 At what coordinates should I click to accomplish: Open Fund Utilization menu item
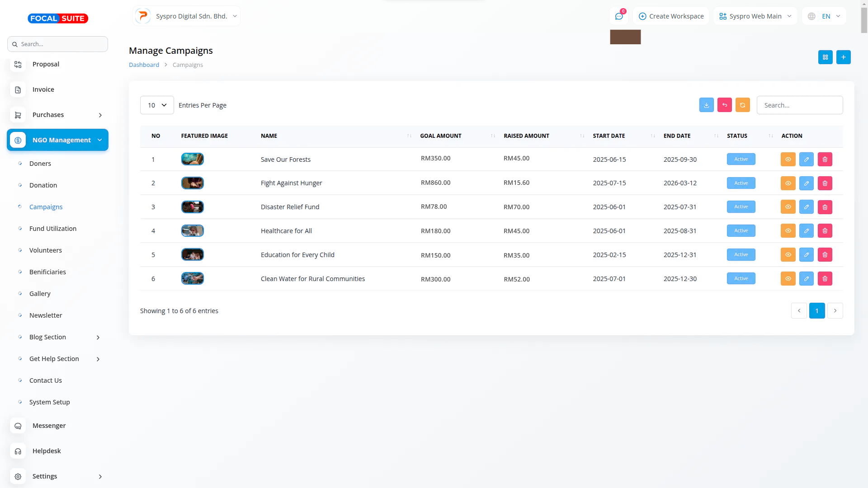coord(53,229)
